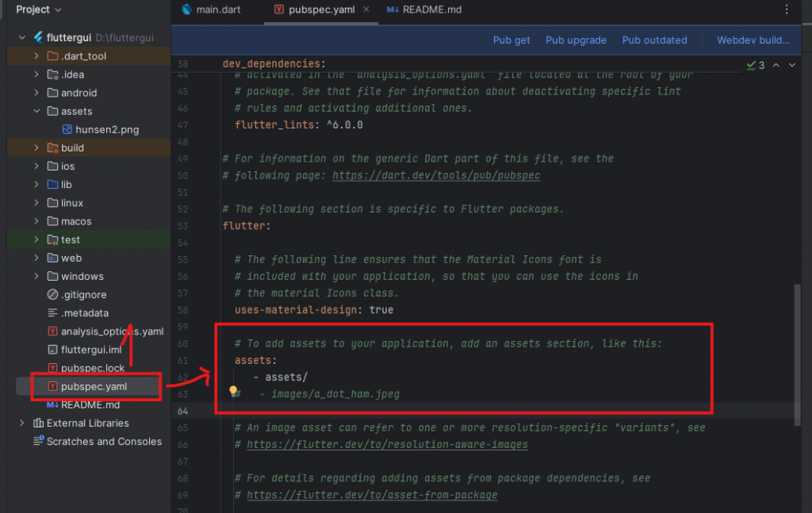Close the pubspec.yaml tab

tap(366, 10)
